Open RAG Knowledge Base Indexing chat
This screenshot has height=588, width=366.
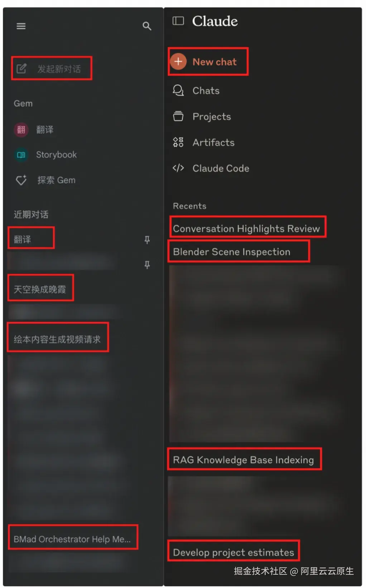244,460
